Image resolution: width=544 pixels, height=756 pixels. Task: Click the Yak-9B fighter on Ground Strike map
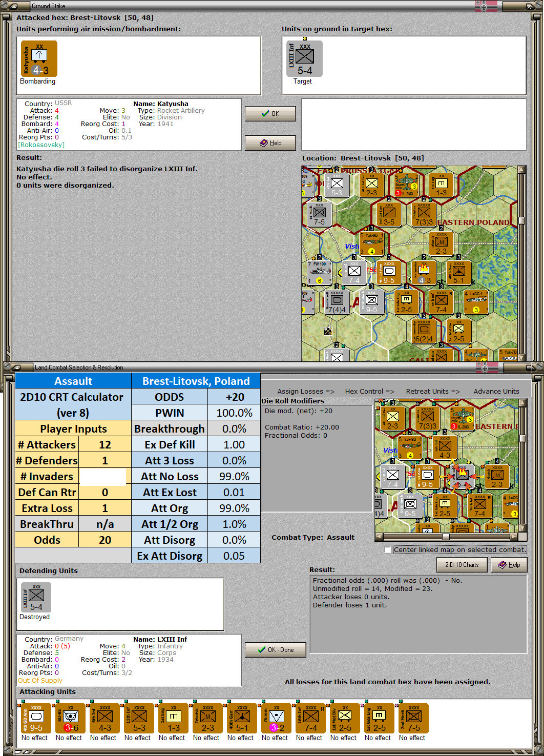tap(372, 243)
